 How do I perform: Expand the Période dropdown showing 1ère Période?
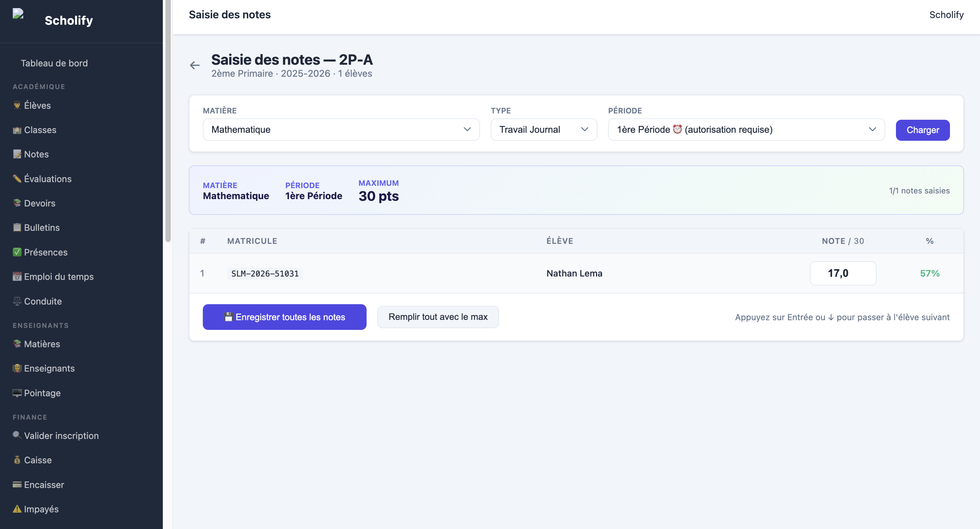click(x=746, y=130)
